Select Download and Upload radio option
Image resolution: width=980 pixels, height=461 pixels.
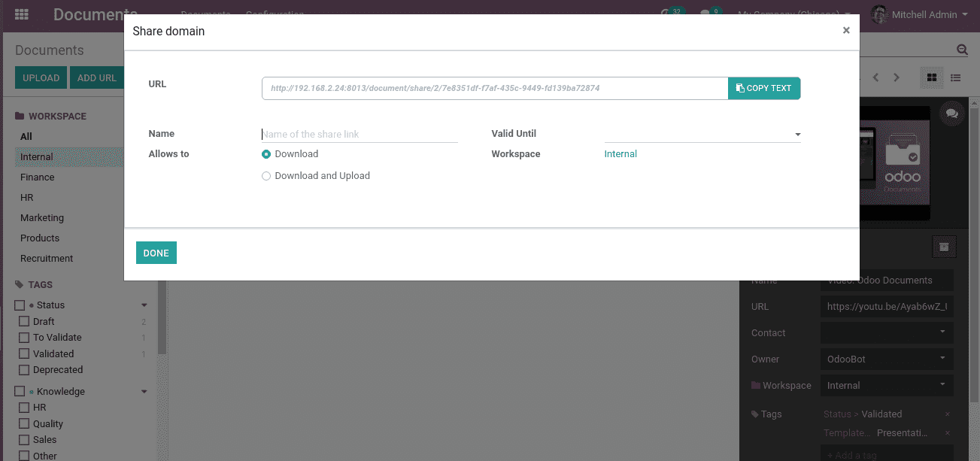tap(266, 176)
